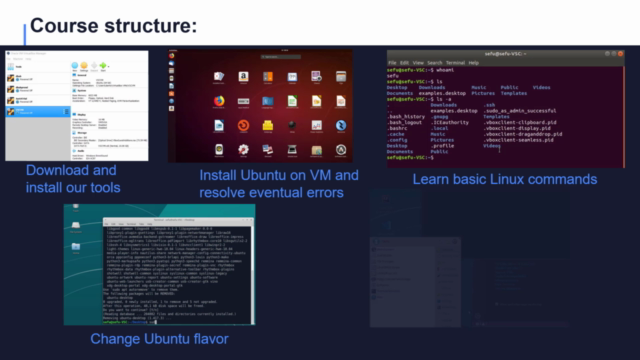Open Home folder icon on teal Xubuntu desktop

(x=76, y=248)
